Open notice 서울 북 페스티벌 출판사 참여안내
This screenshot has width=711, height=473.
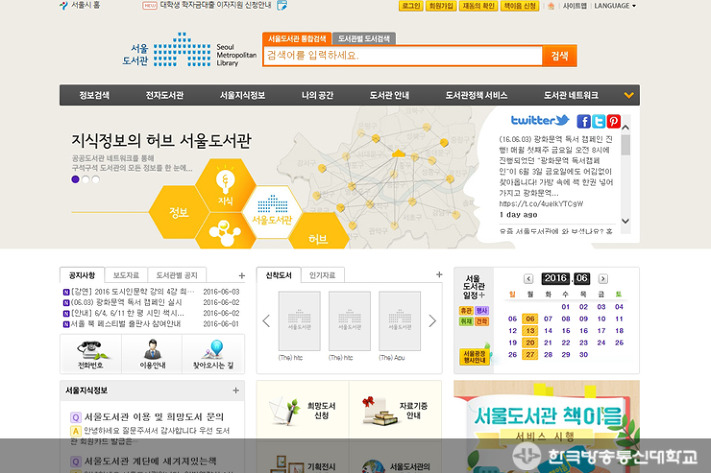[126, 324]
